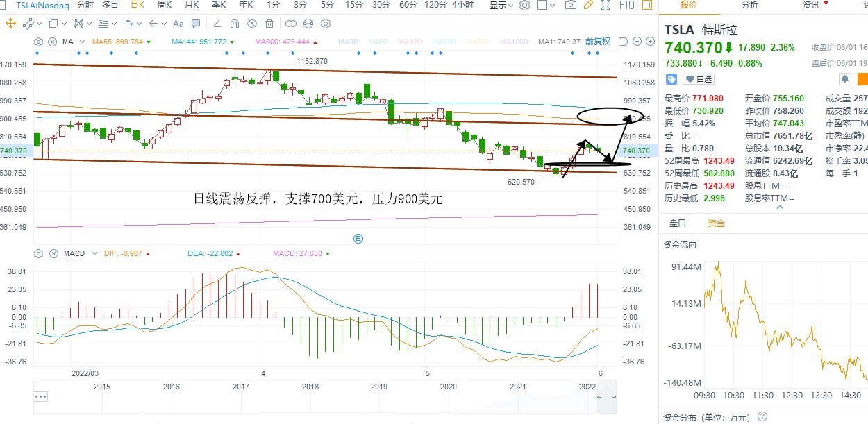868x424 pixels.
Task: Toggle the linked-circles compare tool
Action: (291, 24)
